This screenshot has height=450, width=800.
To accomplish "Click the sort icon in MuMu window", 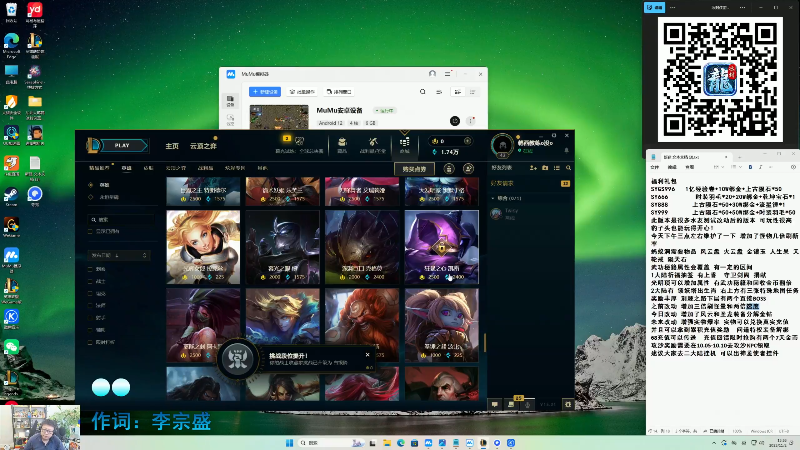I will tap(439, 92).
